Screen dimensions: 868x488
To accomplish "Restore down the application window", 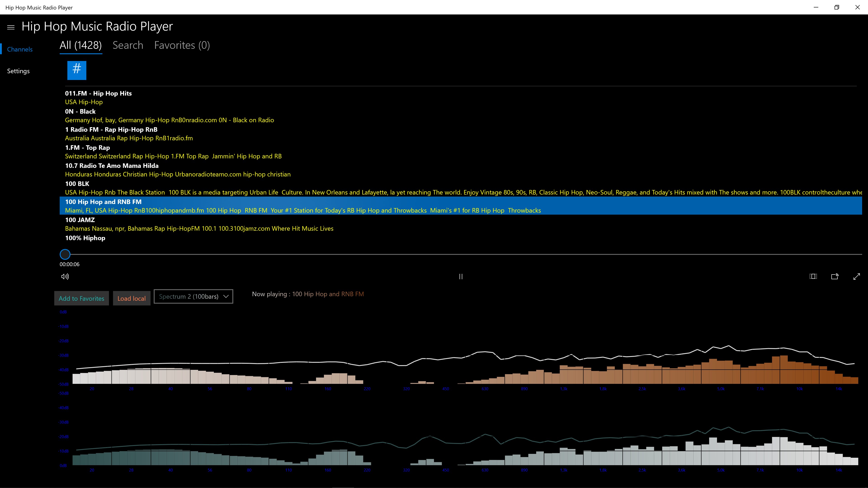I will (836, 7).
